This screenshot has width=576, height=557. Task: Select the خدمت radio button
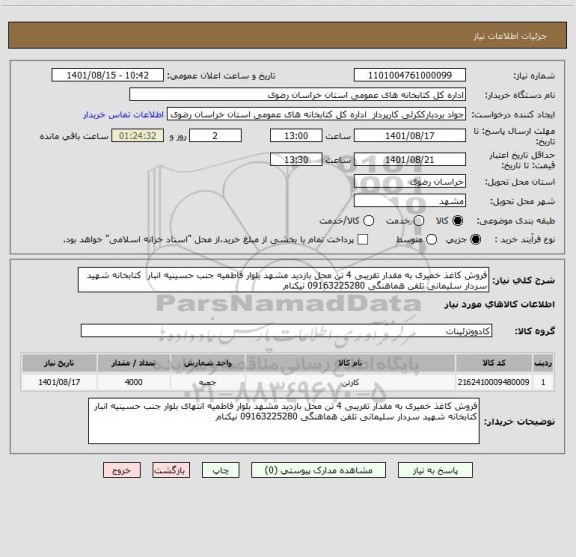(419, 220)
